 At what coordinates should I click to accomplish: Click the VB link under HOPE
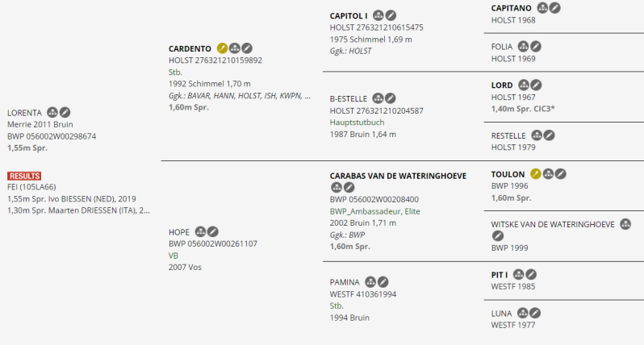click(x=174, y=255)
